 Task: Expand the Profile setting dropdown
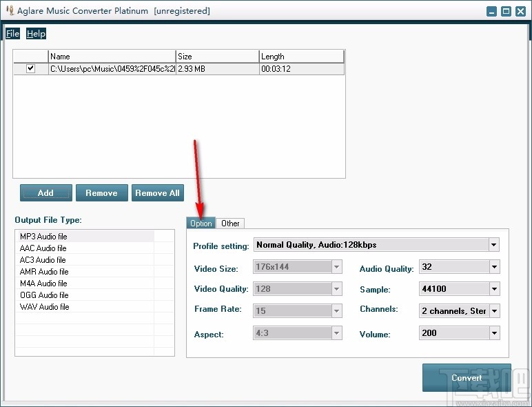pyautogui.click(x=494, y=245)
